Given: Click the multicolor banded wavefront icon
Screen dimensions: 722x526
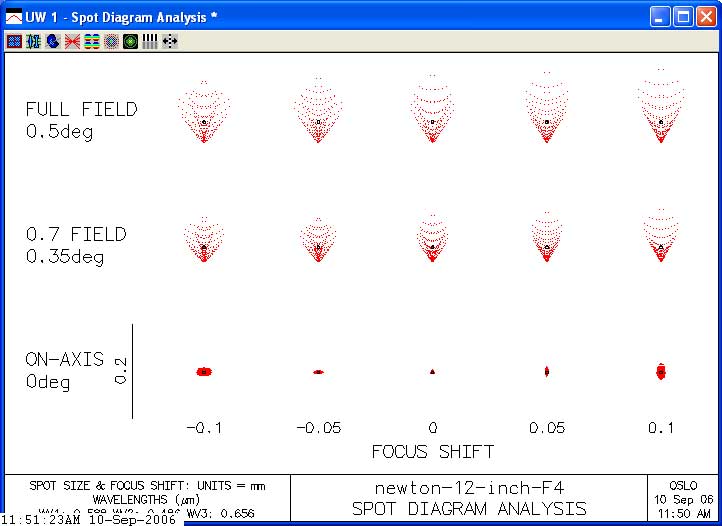Looking at the screenshot, I should (x=91, y=41).
